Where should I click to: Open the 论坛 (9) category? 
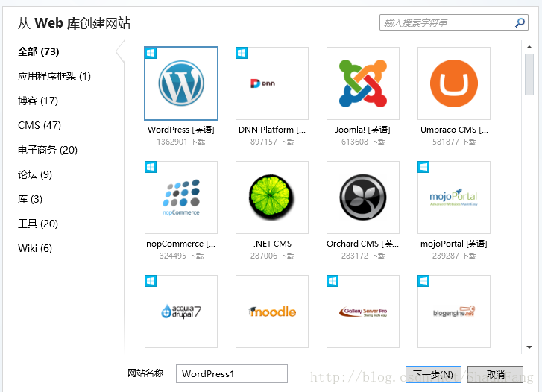tap(35, 174)
